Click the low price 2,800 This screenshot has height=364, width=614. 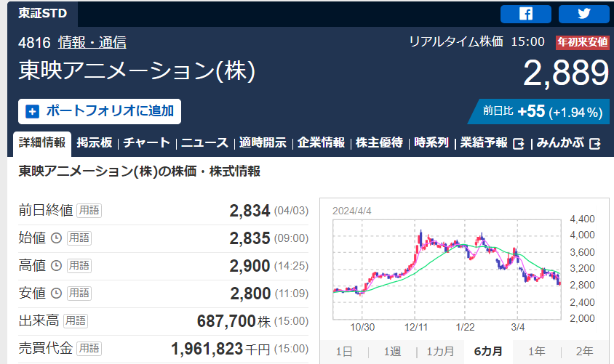(x=250, y=294)
